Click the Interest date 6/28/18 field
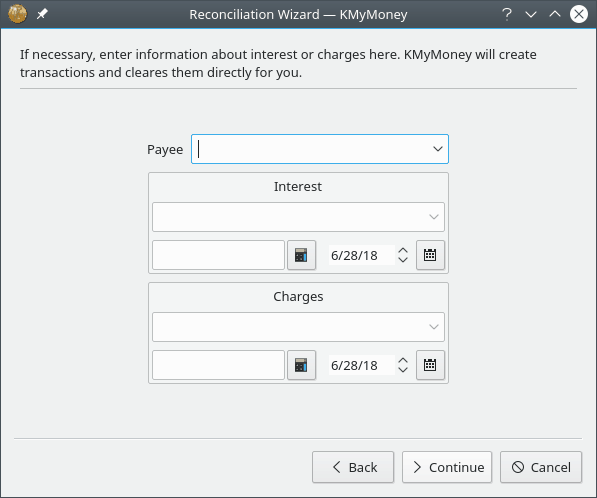This screenshot has height=498, width=597. (362, 255)
